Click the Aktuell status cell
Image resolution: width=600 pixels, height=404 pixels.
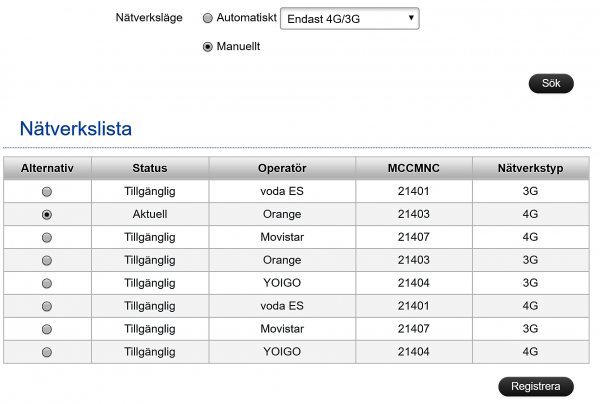[x=150, y=214]
